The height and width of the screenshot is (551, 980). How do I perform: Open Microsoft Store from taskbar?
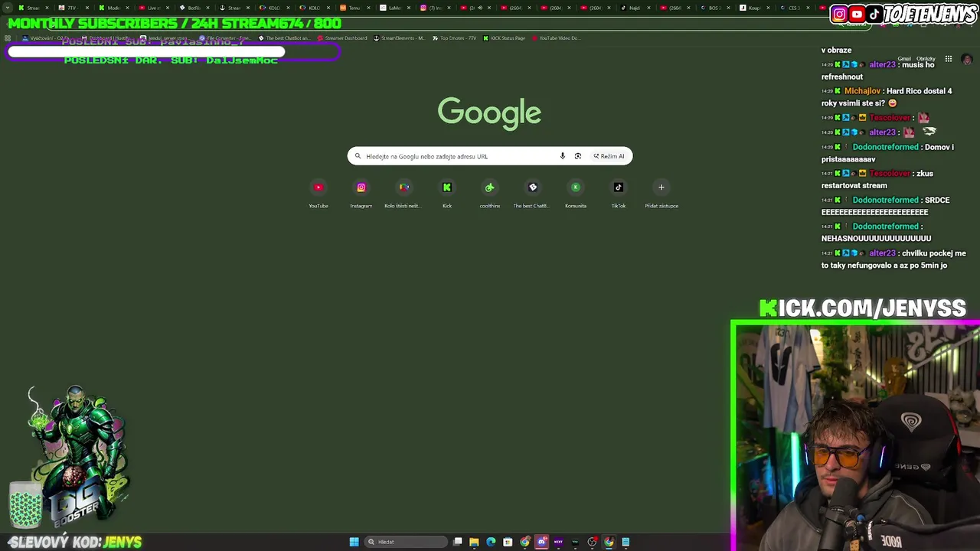click(x=508, y=542)
